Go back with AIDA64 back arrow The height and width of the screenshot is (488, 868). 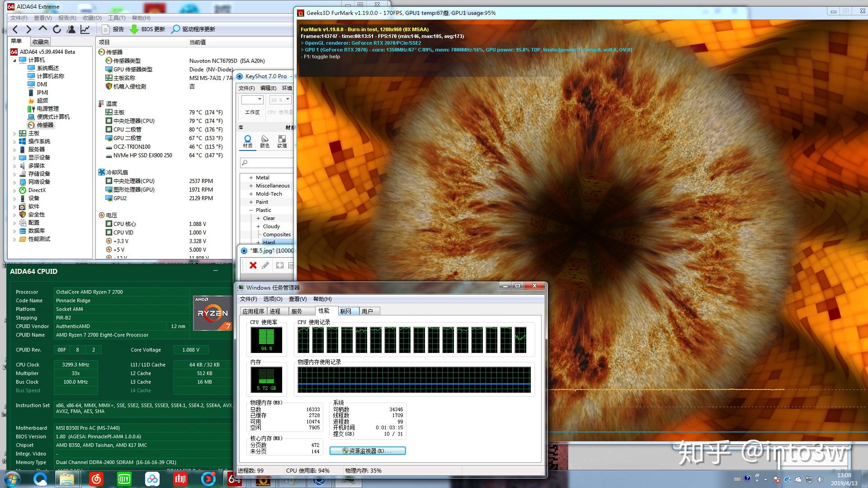point(15,29)
